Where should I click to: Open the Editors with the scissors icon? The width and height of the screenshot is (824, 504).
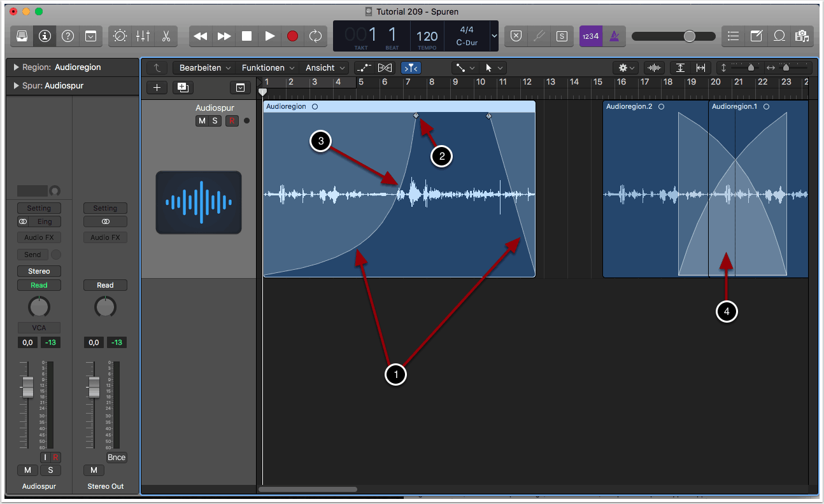click(166, 36)
